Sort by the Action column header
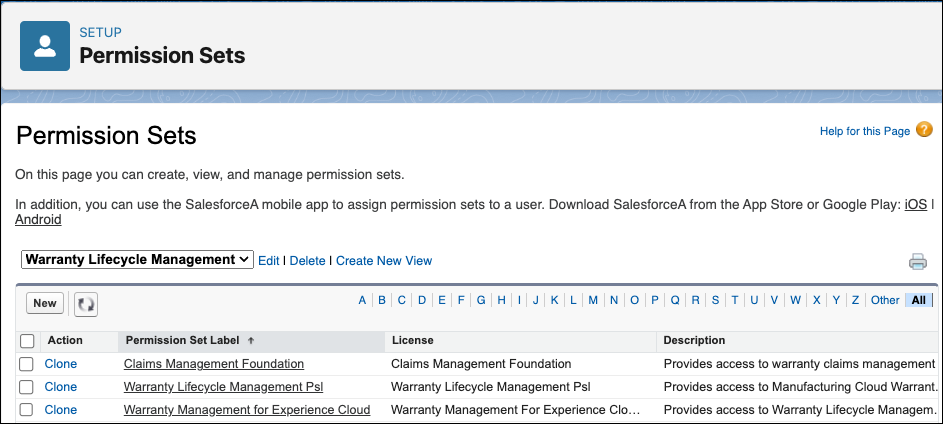 (65, 340)
